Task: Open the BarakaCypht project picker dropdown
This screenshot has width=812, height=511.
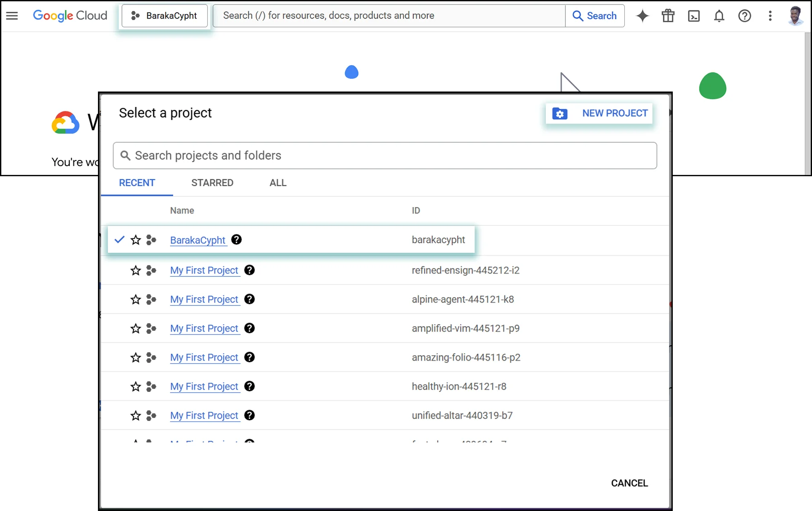Action: coord(165,16)
